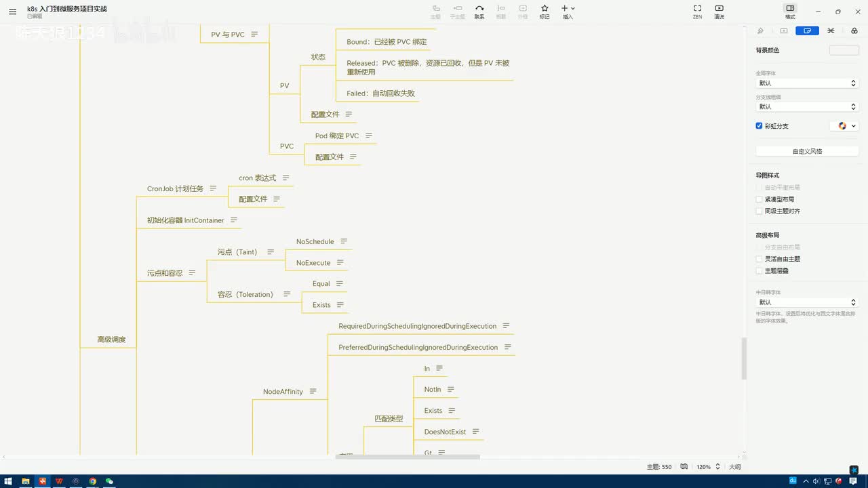The image size is (868, 488).
Task: Open the notification center in system tray
Action: coord(854,481)
